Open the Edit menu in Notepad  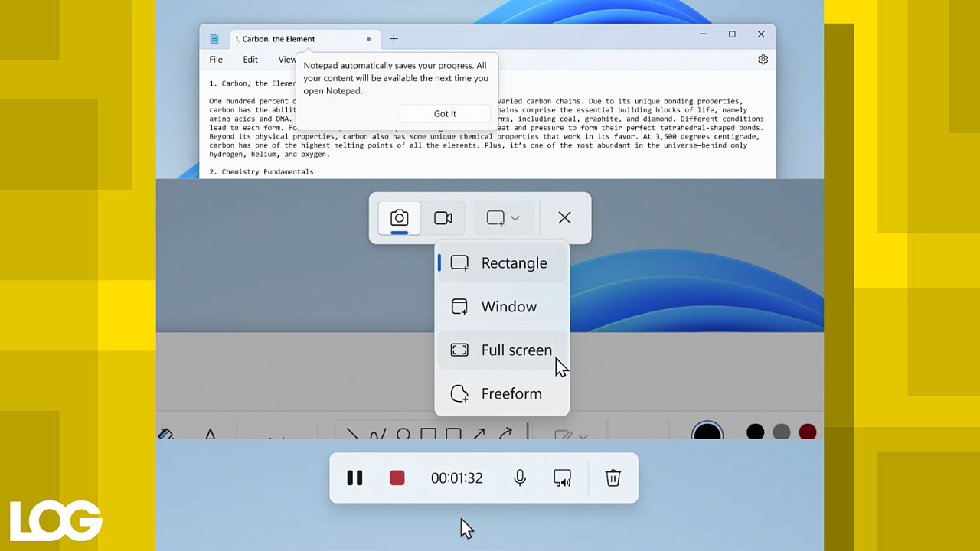coord(250,60)
